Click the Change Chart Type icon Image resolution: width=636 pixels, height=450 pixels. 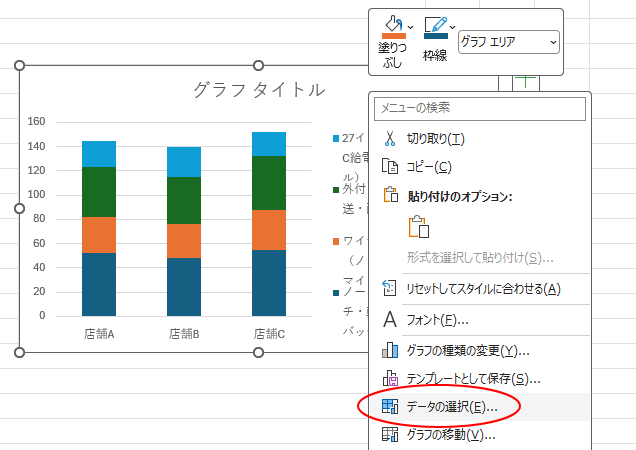pyautogui.click(x=389, y=350)
